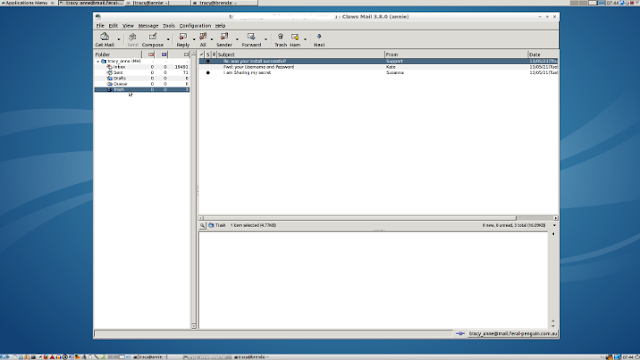Click the Claws Mail window title icon
This screenshot has width=640, height=360.
98,17
